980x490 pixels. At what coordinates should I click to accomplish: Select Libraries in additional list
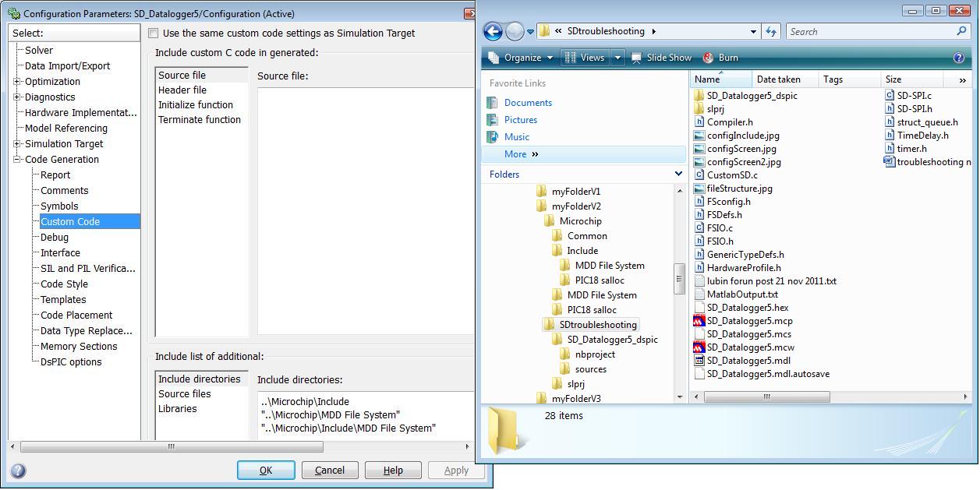click(x=178, y=409)
